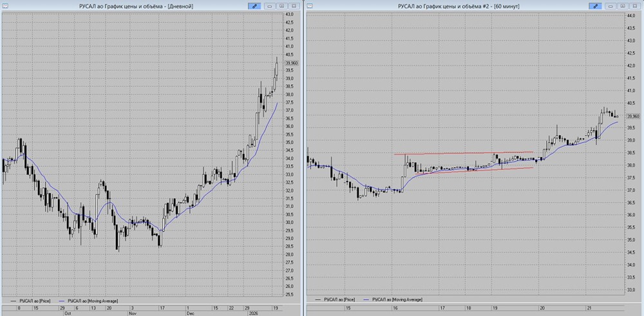This screenshot has width=644, height=316.
Task: Select 'РУСАЛ ао [Price]' legend in daily chart
Action: tap(34, 301)
